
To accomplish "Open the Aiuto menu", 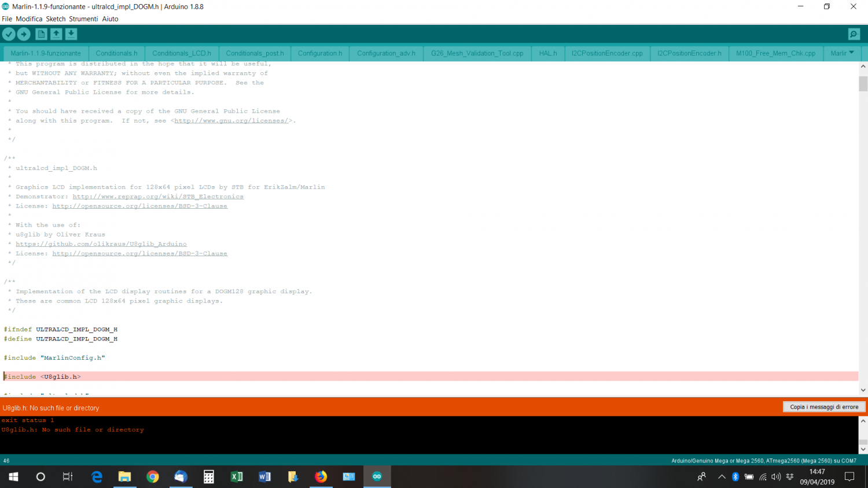I will click(x=110, y=19).
